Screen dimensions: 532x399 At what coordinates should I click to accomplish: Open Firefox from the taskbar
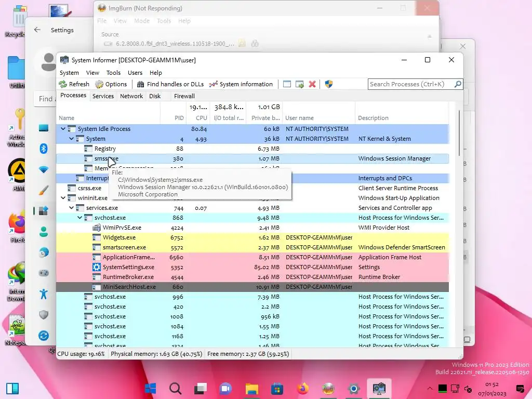pyautogui.click(x=303, y=389)
